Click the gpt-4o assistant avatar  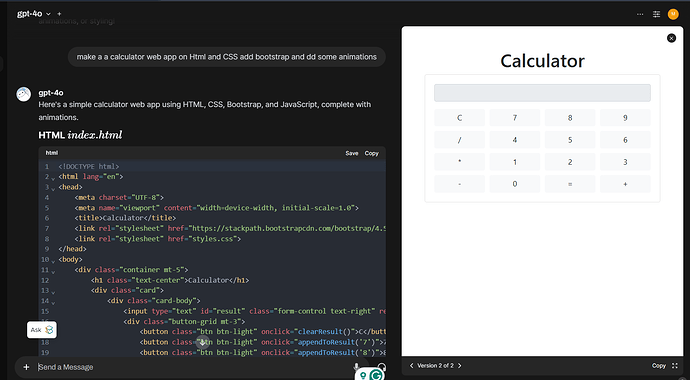click(x=23, y=94)
